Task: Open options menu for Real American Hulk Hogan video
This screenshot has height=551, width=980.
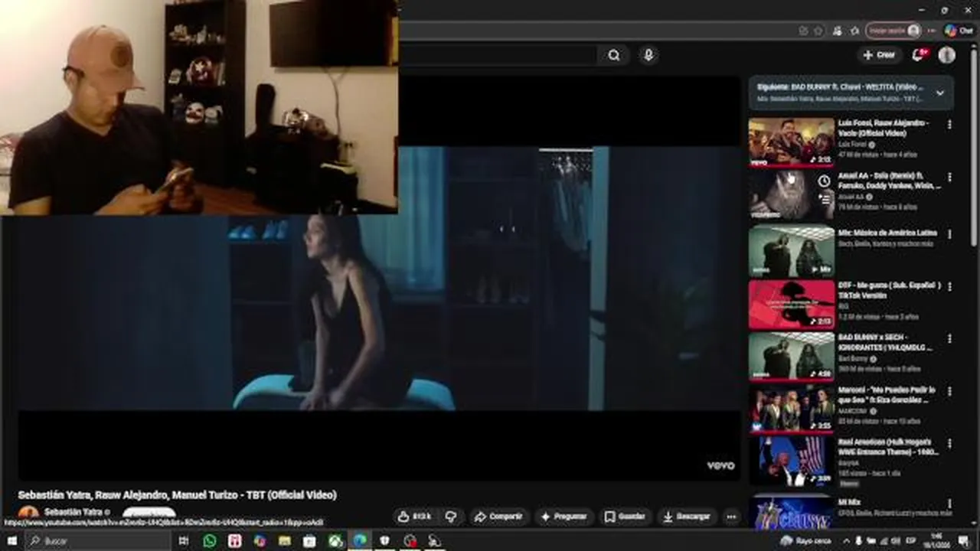Action: (949, 443)
